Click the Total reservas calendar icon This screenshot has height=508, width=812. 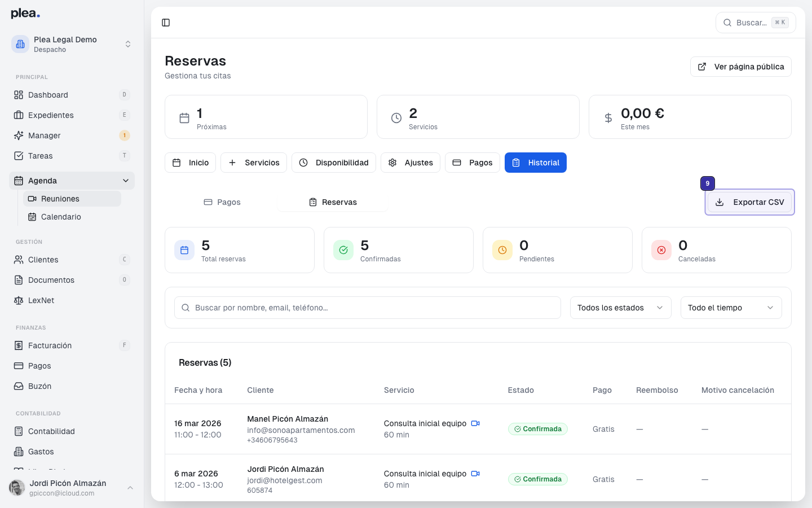[184, 250]
